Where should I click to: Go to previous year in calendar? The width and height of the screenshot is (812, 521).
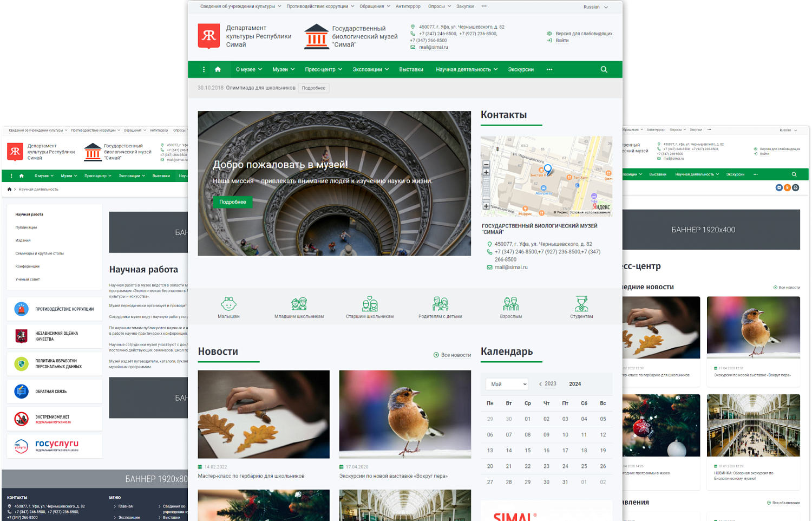point(540,384)
